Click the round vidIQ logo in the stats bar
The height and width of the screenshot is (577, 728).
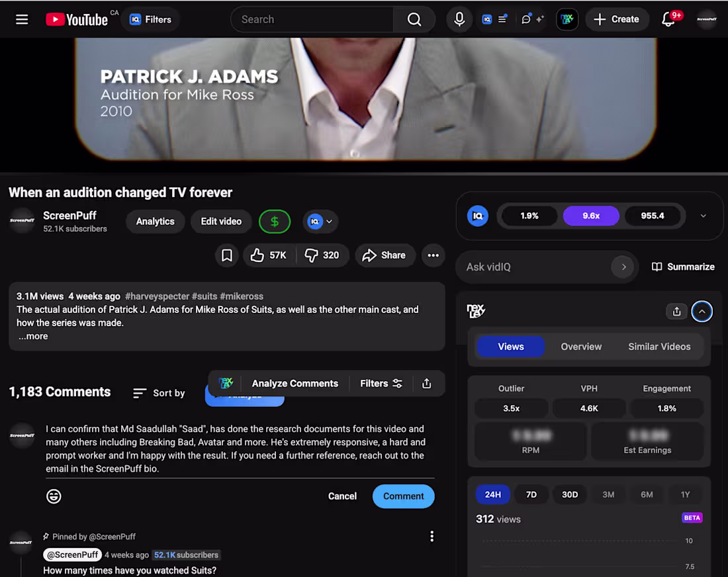477,216
